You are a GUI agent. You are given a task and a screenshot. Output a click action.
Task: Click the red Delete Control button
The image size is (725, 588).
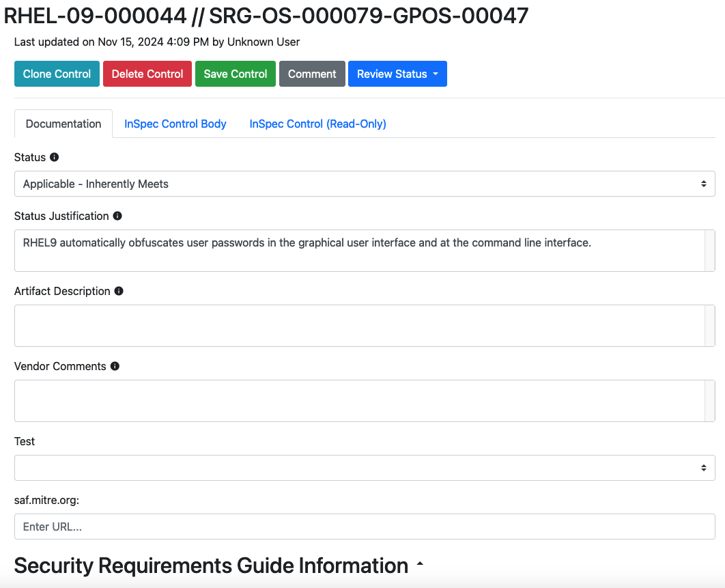point(147,74)
